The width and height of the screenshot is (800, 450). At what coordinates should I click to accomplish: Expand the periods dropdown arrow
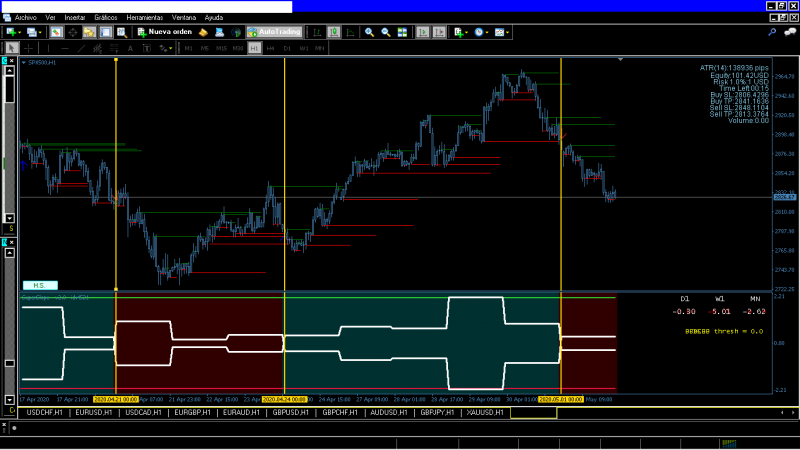(487, 33)
